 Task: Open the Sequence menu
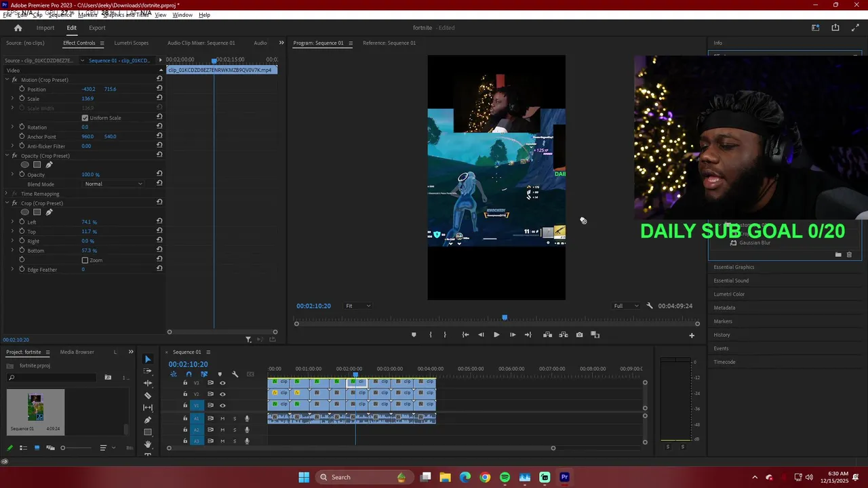pos(60,15)
